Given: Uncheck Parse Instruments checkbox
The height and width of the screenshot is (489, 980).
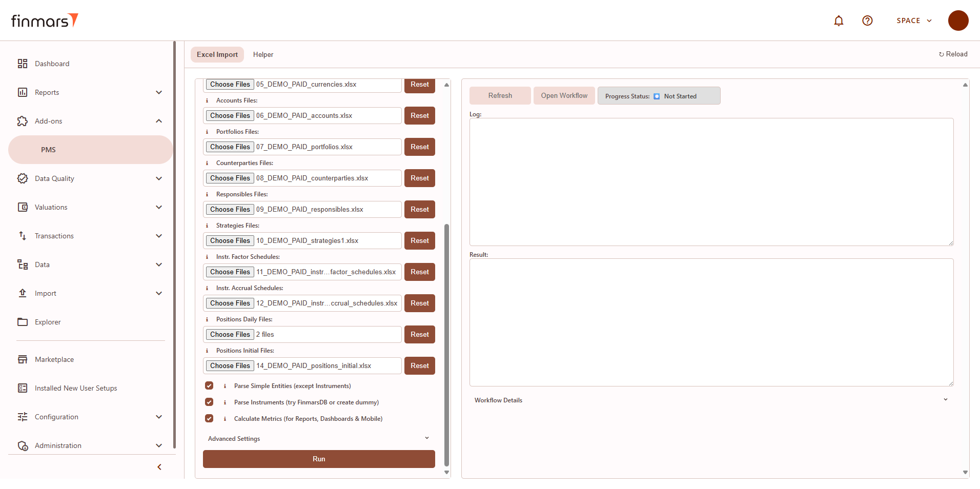Looking at the screenshot, I should pos(209,402).
